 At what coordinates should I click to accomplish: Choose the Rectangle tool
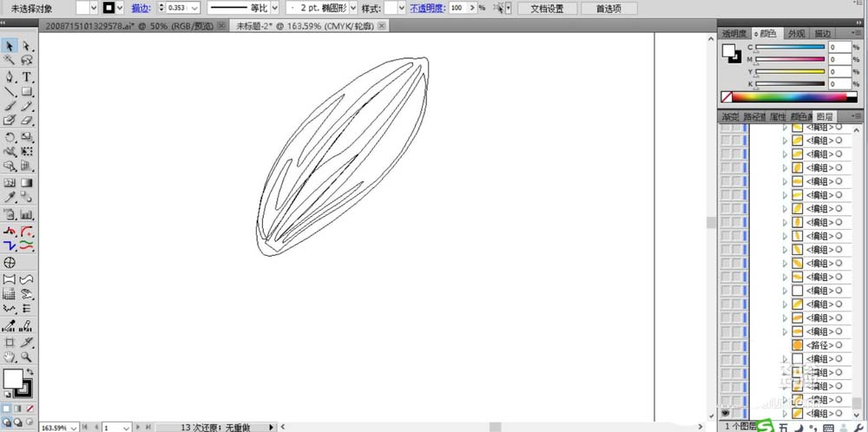point(26,91)
